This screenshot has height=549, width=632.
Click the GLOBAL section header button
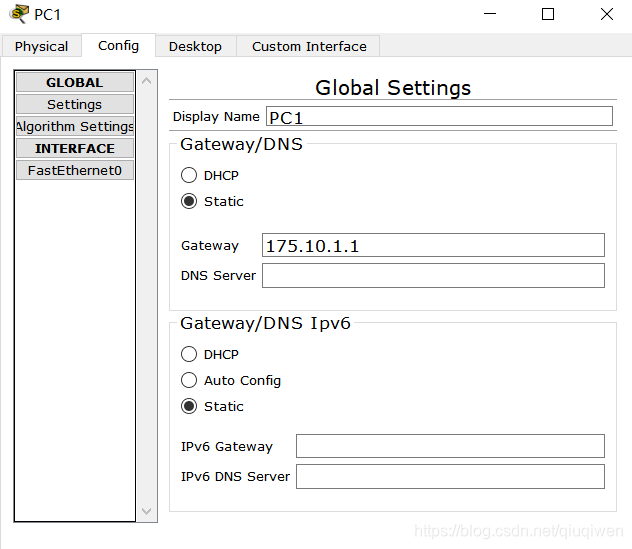click(x=75, y=82)
